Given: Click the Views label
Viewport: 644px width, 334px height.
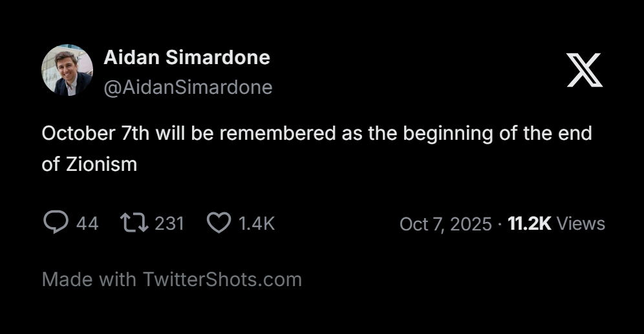Looking at the screenshot, I should (x=581, y=224).
